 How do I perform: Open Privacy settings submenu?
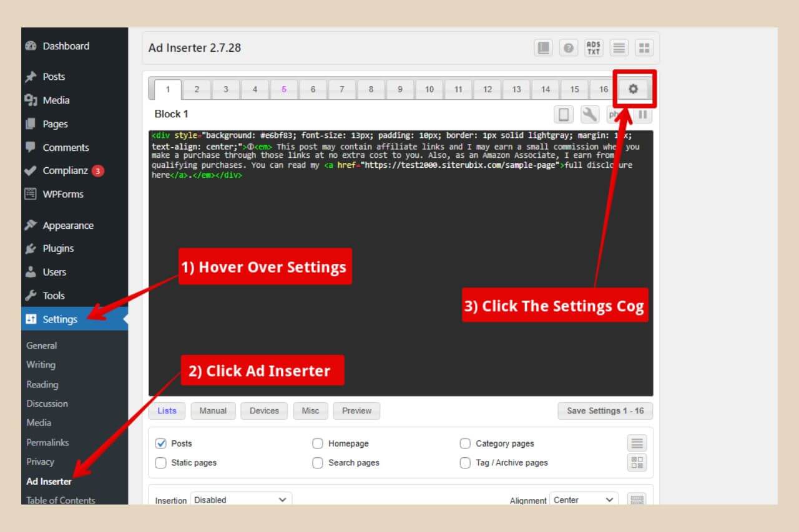(40, 462)
